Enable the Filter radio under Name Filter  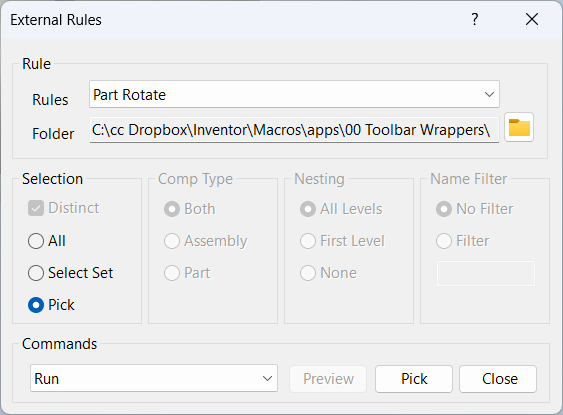463,241
